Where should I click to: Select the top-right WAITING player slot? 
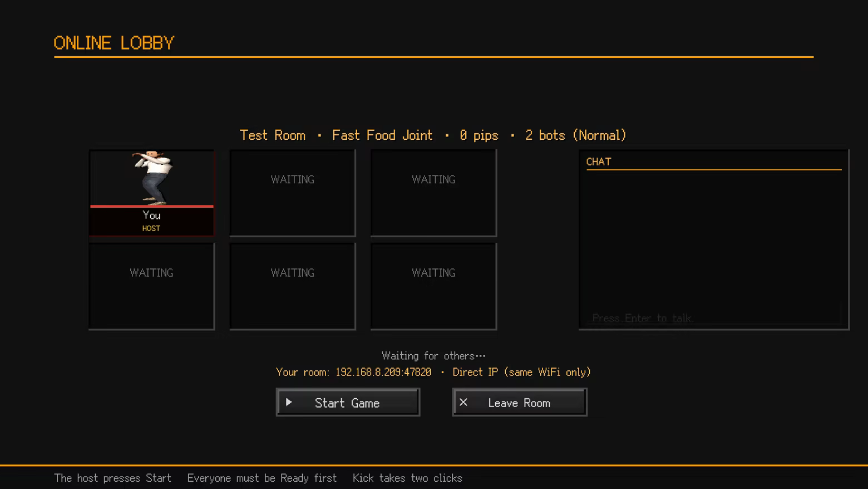[x=433, y=193]
